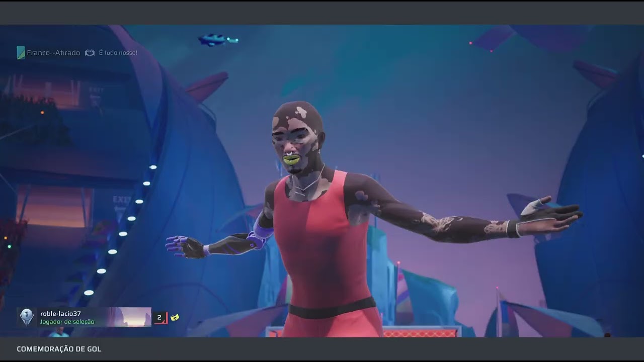
Task: Click the green-blue team flag beside Franco--Atirado
Action: [x=21, y=53]
